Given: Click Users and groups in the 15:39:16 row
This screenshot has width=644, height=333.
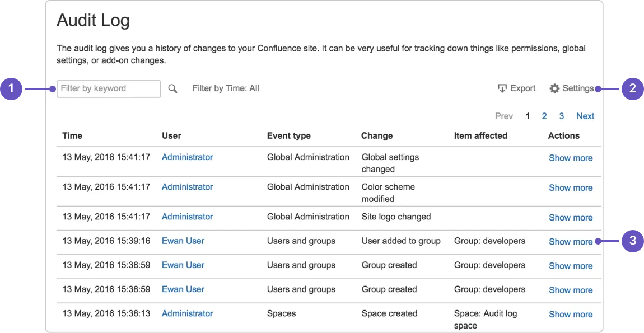Looking at the screenshot, I should pyautogui.click(x=301, y=241).
